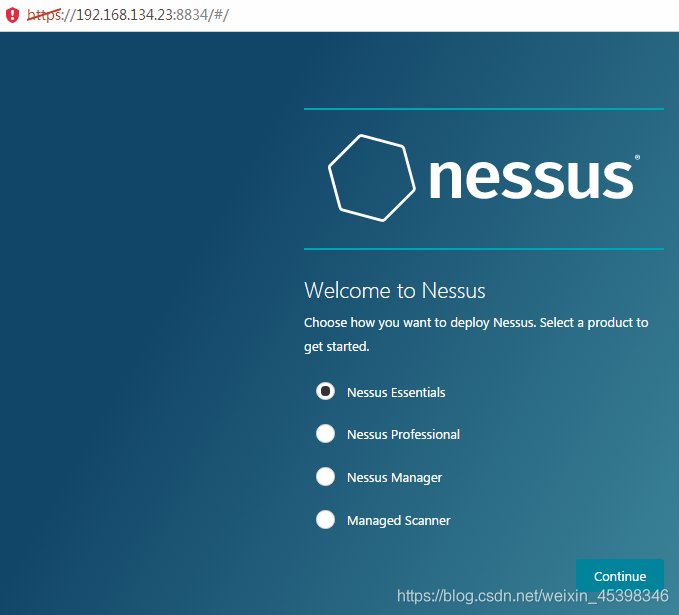
Task: Click the Nessus hexagon logo
Action: [372, 178]
